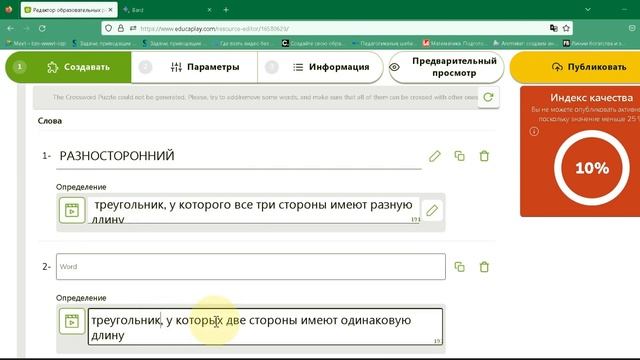Switch to the Параметры tab
The height and width of the screenshot is (360, 640).
195,67
